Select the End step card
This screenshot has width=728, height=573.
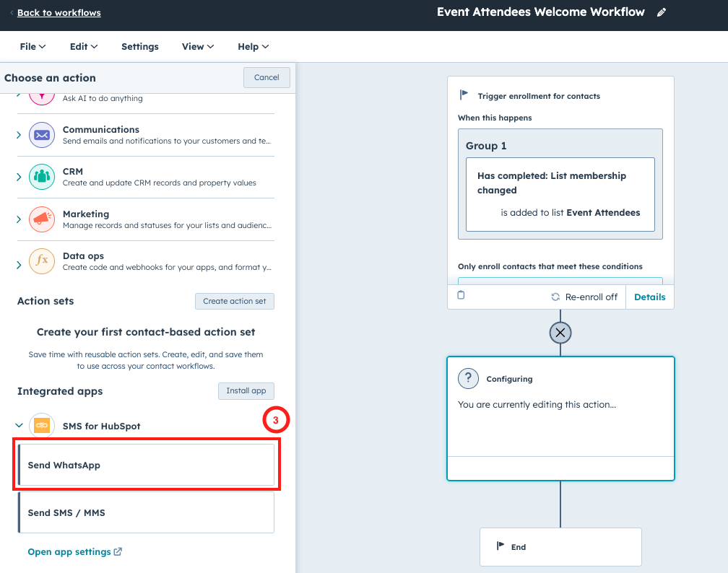(560, 546)
